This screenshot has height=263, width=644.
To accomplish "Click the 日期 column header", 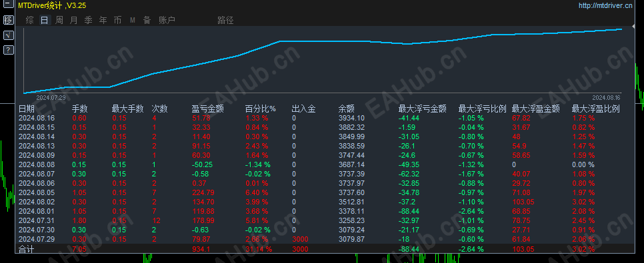I will point(27,109).
